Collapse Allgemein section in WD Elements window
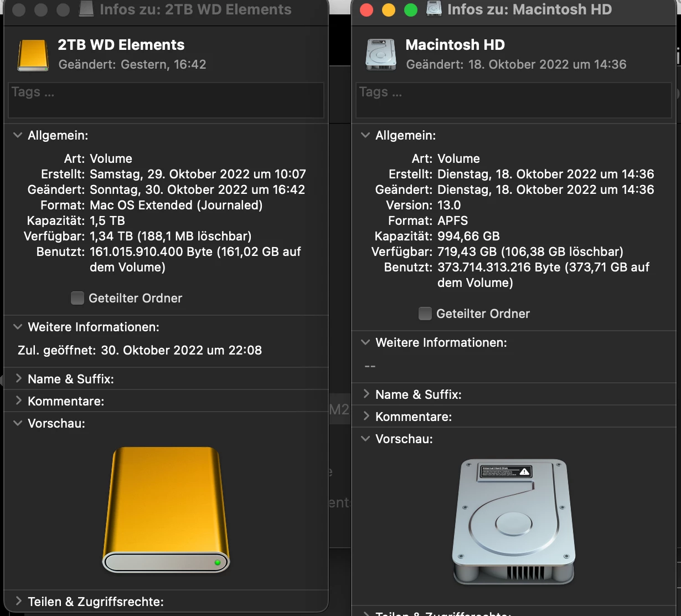Screen dimensions: 681x616 tap(18, 135)
